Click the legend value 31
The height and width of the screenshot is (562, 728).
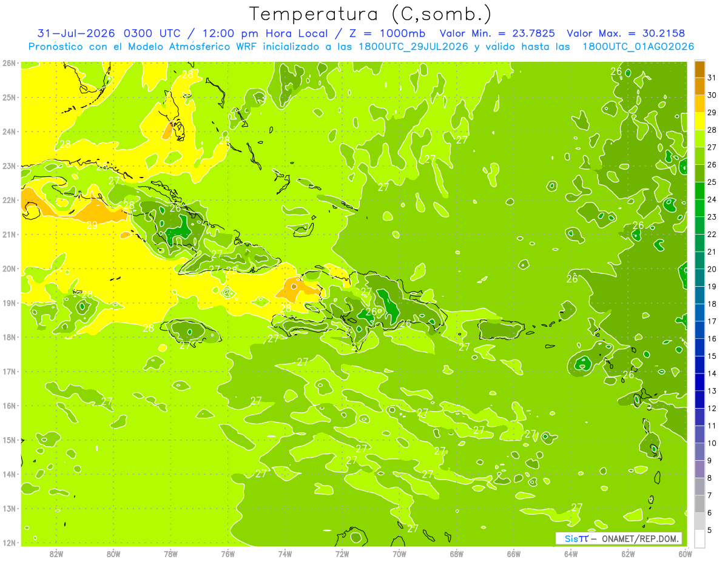(712, 77)
